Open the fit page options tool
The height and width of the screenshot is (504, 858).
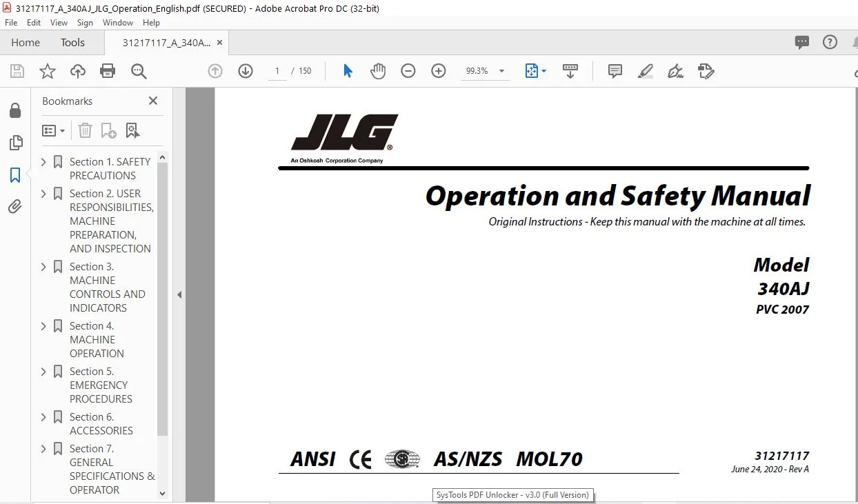coord(535,71)
